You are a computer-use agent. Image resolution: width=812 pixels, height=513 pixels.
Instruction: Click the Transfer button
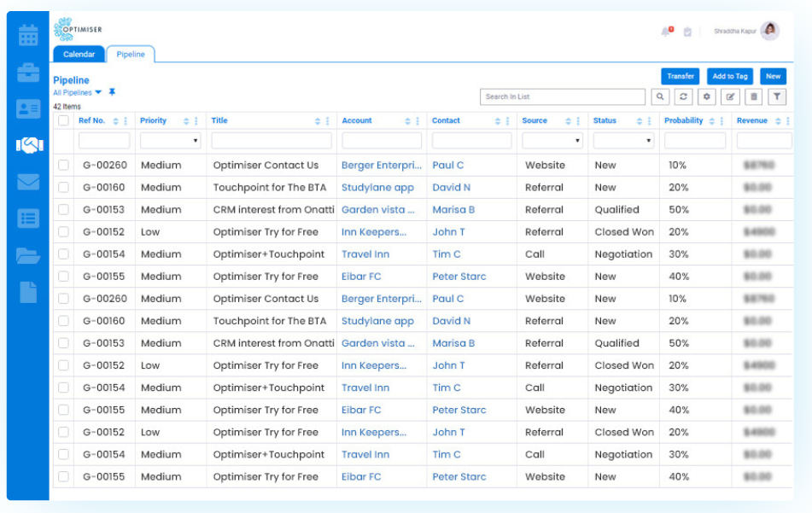pyautogui.click(x=679, y=76)
